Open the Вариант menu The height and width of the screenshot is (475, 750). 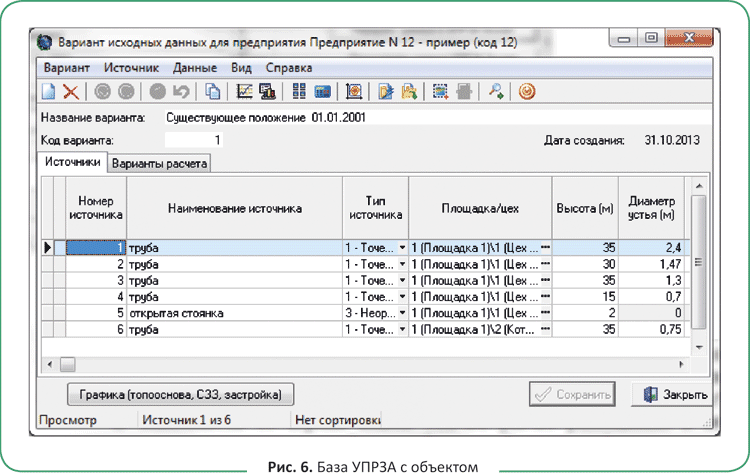pos(66,68)
